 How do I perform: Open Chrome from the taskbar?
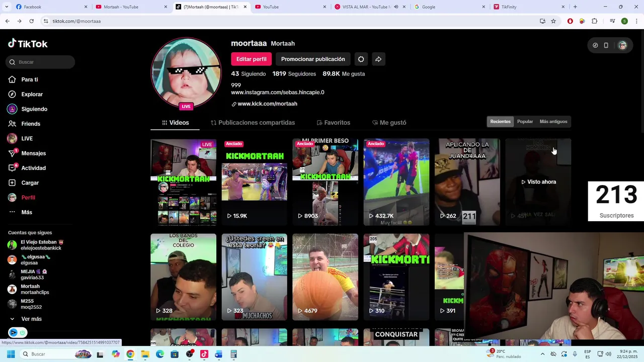(130, 354)
